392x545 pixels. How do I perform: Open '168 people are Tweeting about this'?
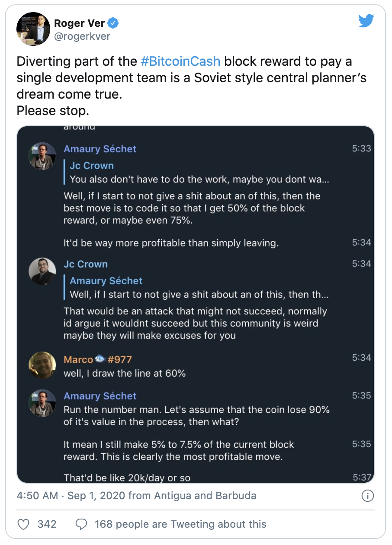[180, 524]
